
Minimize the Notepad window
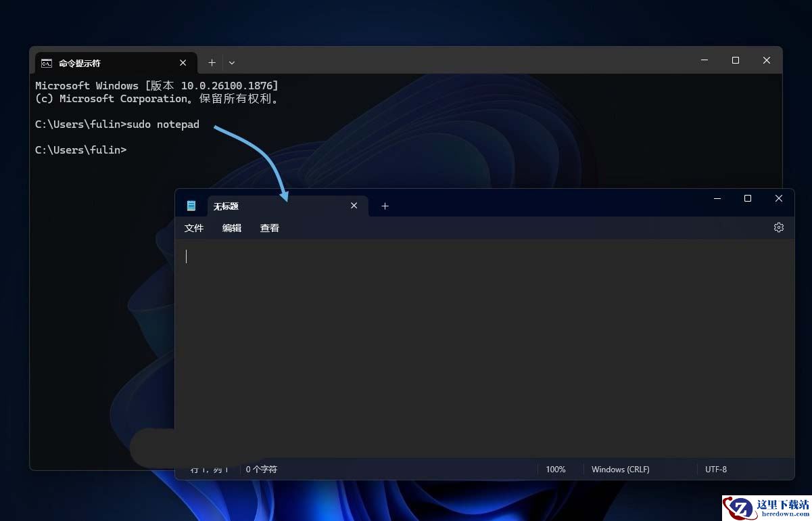pyautogui.click(x=717, y=198)
